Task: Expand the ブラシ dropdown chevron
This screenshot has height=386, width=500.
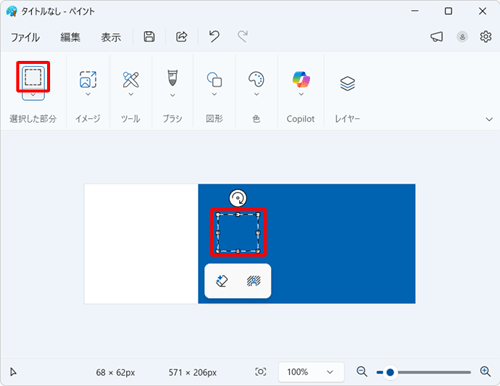Action: pos(172,95)
